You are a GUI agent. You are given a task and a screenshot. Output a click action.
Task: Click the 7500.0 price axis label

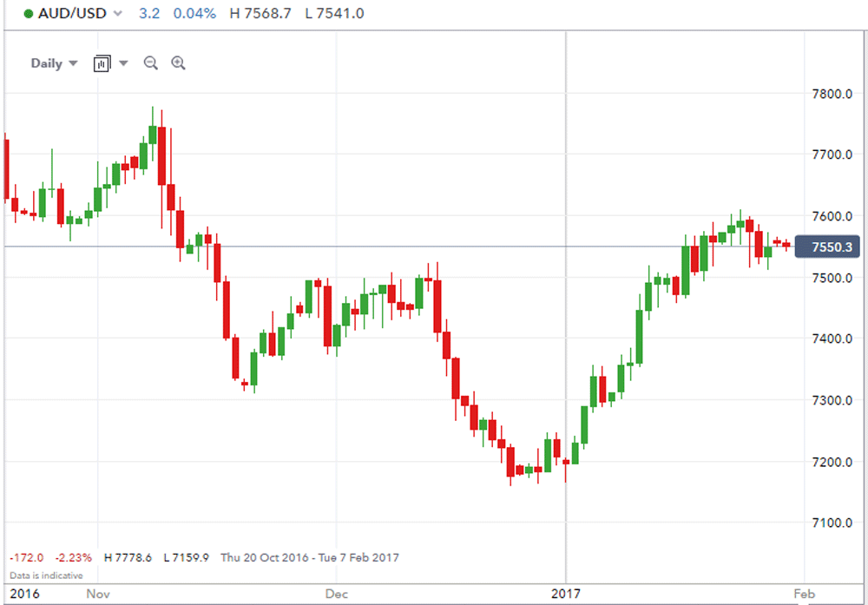(x=832, y=278)
